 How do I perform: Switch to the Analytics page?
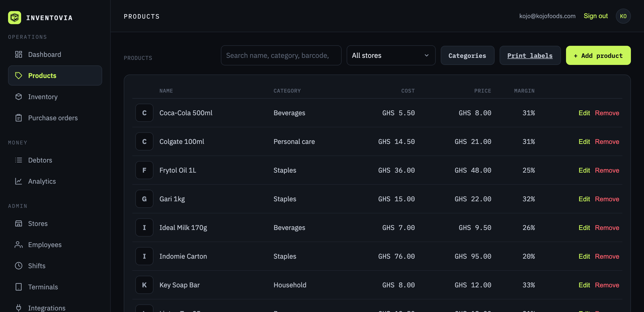click(x=55, y=181)
